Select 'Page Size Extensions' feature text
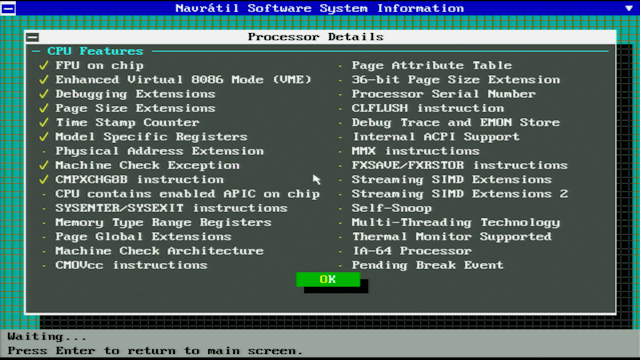 135,108
